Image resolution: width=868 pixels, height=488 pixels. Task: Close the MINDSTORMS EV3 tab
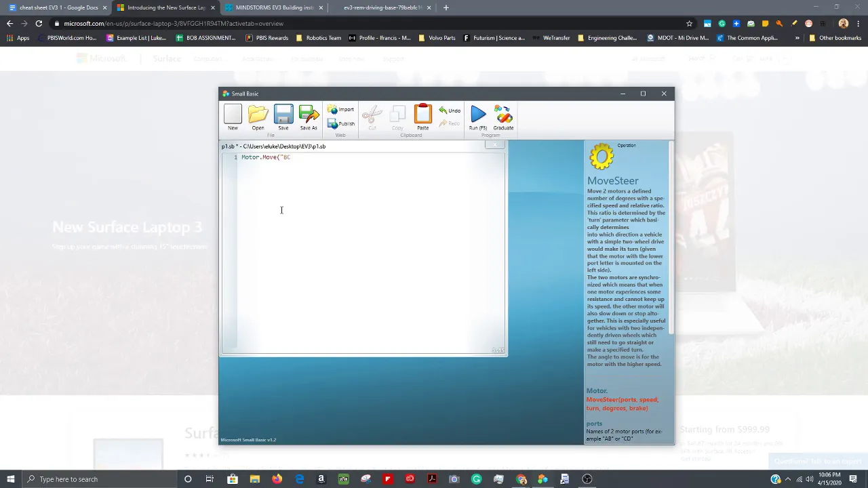click(x=321, y=7)
